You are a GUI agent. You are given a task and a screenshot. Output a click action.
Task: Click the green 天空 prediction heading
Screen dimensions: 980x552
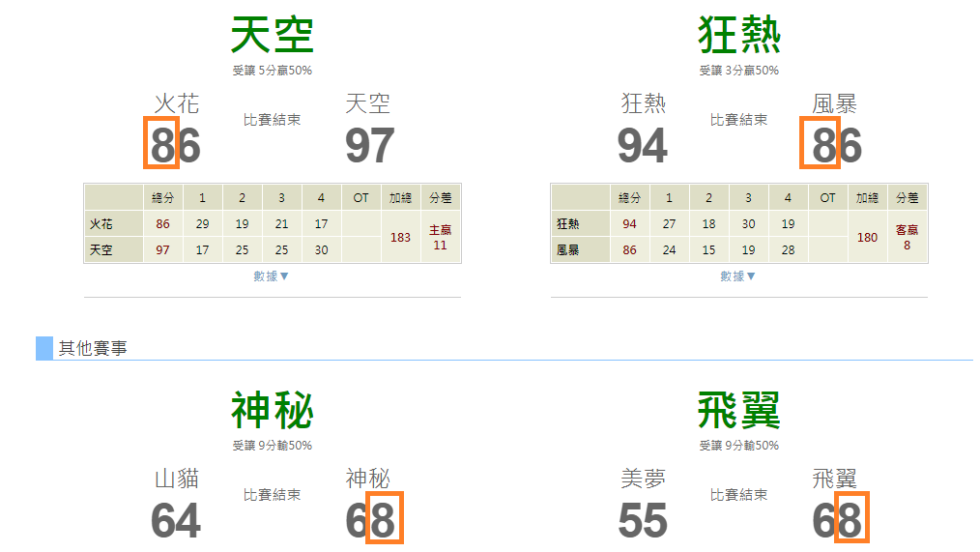272,35
